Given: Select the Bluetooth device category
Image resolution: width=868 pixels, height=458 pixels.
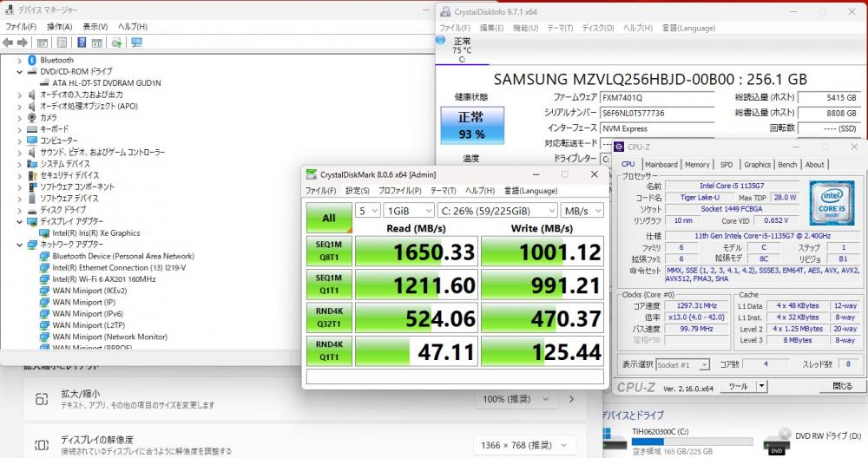Looking at the screenshot, I should click(x=56, y=60).
